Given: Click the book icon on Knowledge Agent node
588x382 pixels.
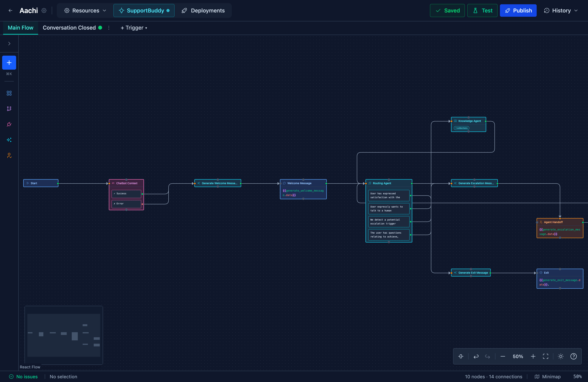Looking at the screenshot, I should [455, 121].
